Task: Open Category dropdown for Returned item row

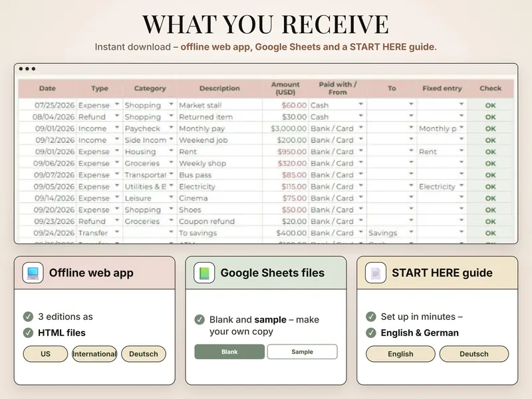Action: [172, 116]
